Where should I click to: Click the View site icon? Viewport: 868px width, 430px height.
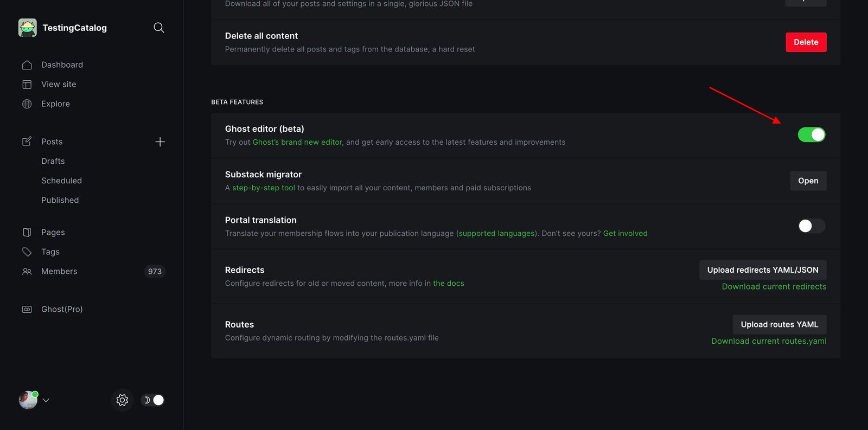click(27, 84)
